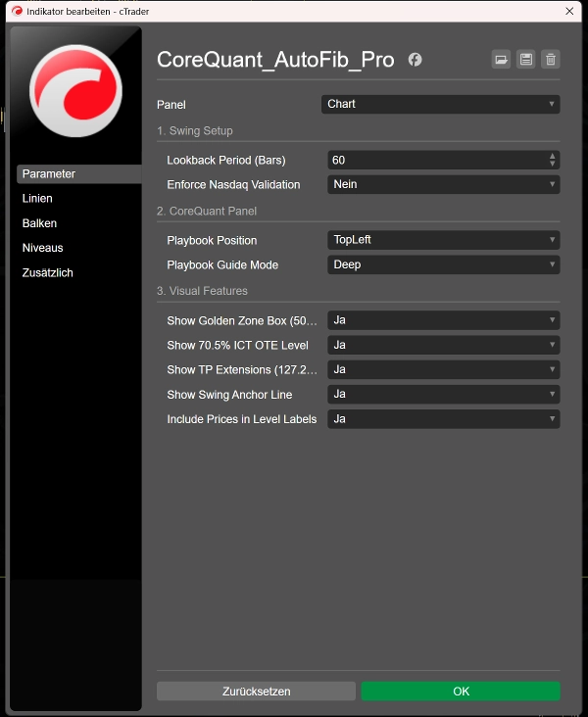This screenshot has height=717, width=588.
Task: Decrease Lookback Period with the down arrow
Action: (553, 164)
